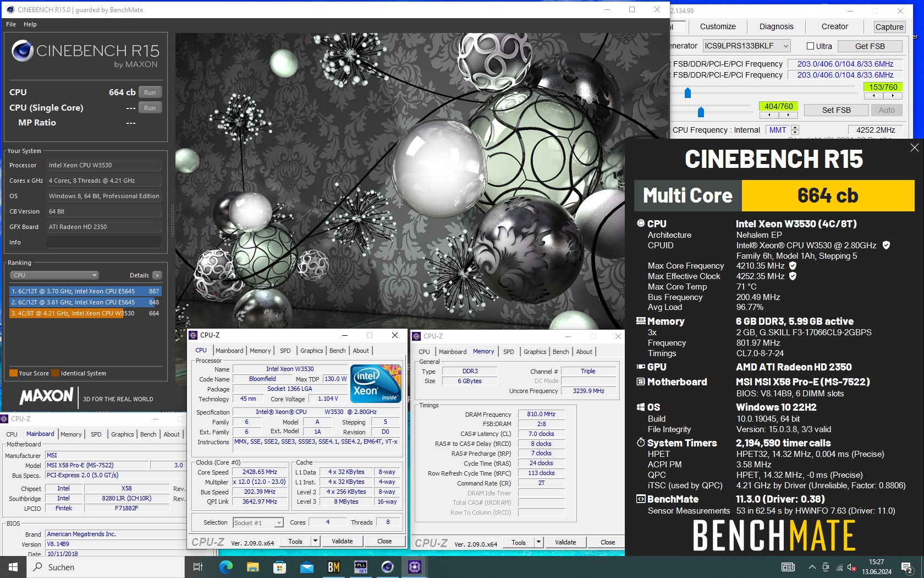Click the Info field in Your System
The image size is (924, 578).
[x=104, y=242]
